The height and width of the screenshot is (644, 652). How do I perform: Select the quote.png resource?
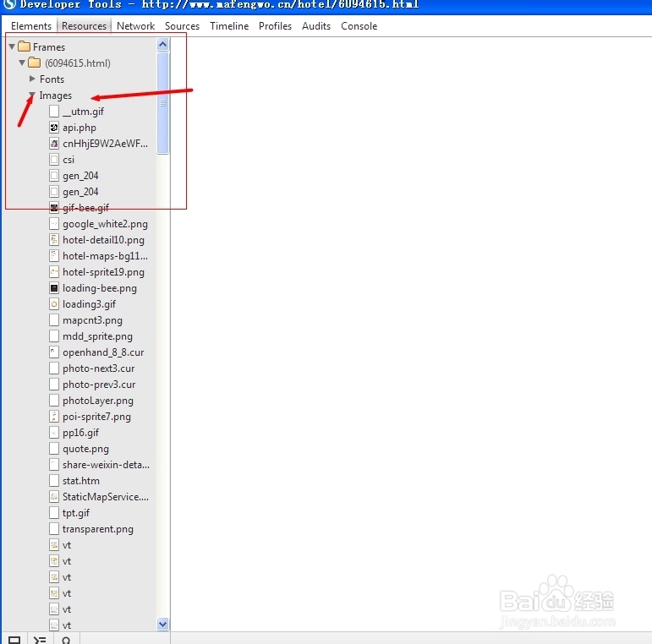85,449
